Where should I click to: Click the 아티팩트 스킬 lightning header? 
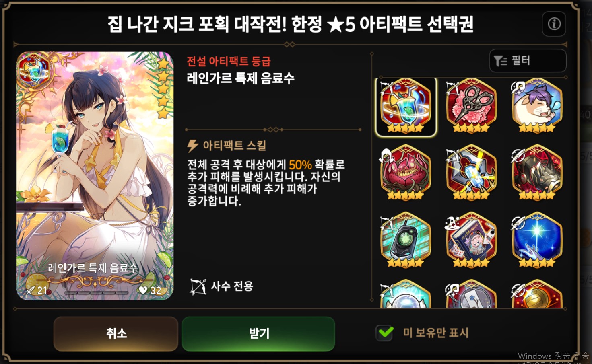pos(227,146)
